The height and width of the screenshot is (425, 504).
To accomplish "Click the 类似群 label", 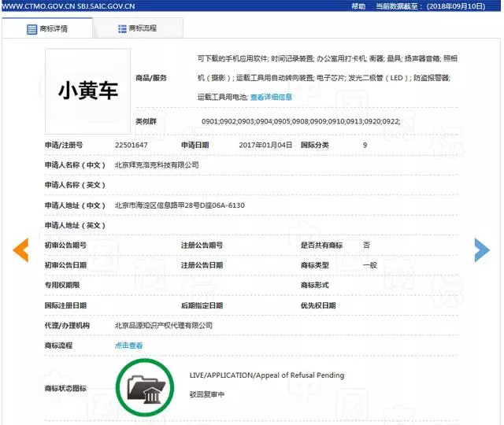I will 146,121.
